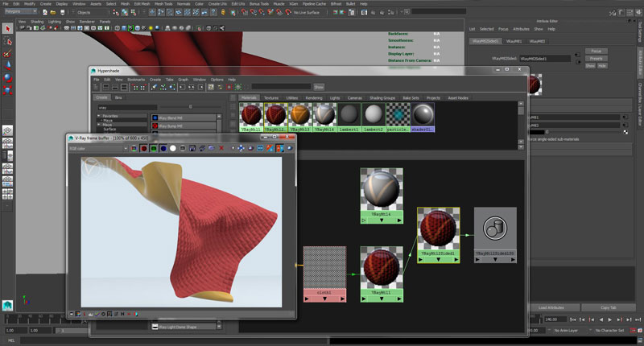Image resolution: width=644 pixels, height=346 pixels.
Task: Switch to the Bins tab in Hypershade
Action: (x=118, y=97)
